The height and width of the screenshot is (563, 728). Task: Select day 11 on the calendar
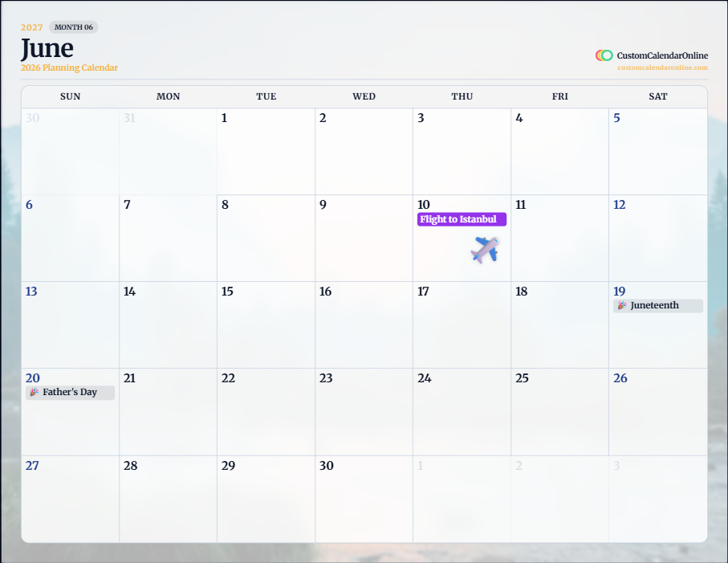point(560,239)
